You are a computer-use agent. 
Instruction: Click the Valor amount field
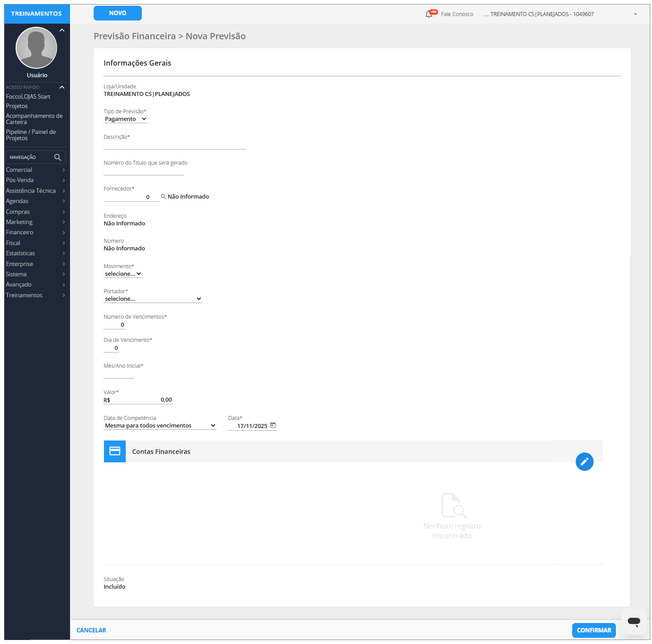138,400
